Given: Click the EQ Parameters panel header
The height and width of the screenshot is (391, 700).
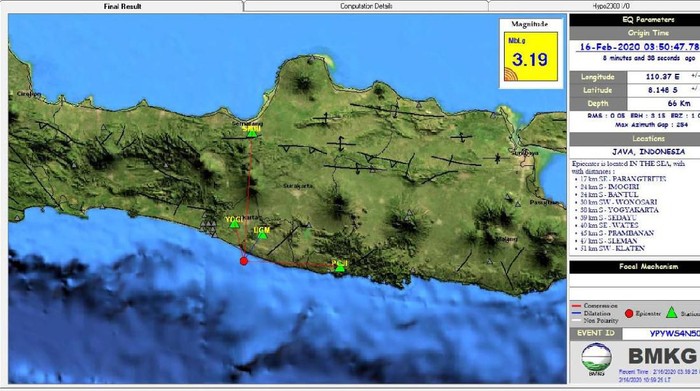Looking at the screenshot, I should [x=635, y=20].
